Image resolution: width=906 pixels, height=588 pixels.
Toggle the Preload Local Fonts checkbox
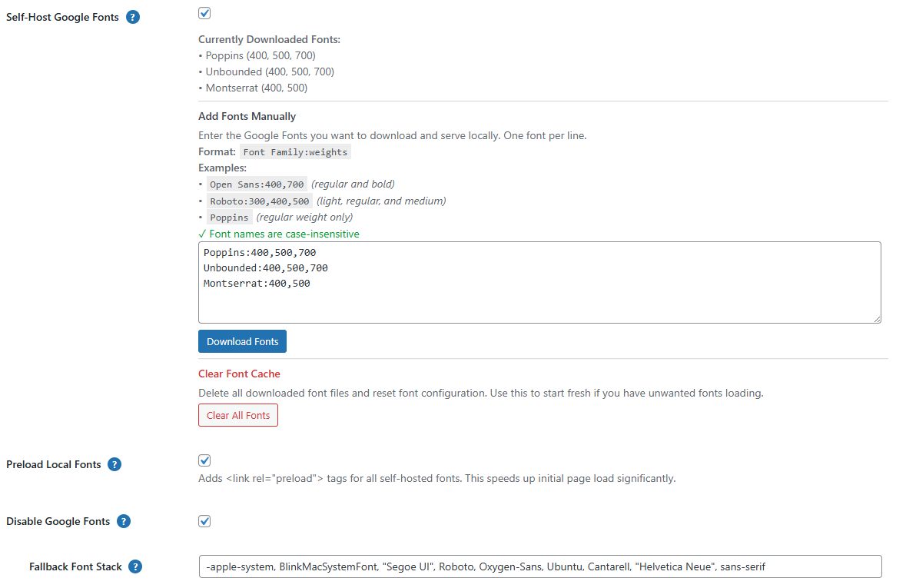(x=204, y=460)
